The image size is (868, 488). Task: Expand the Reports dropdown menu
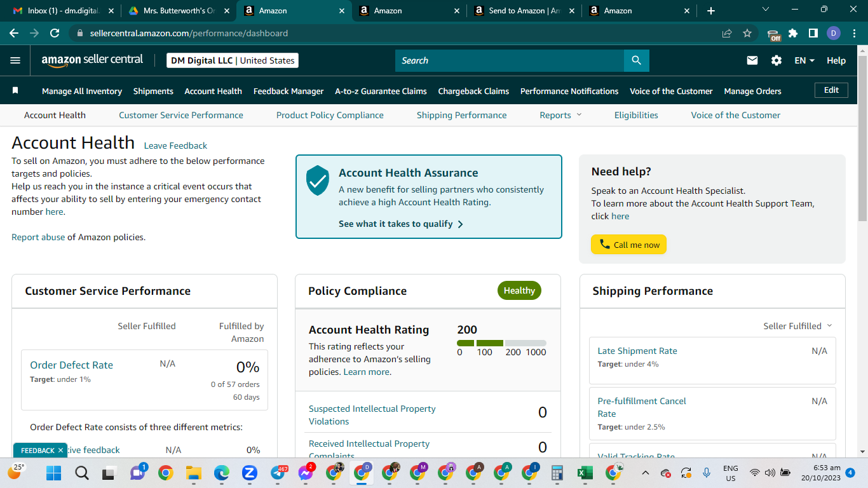click(560, 115)
